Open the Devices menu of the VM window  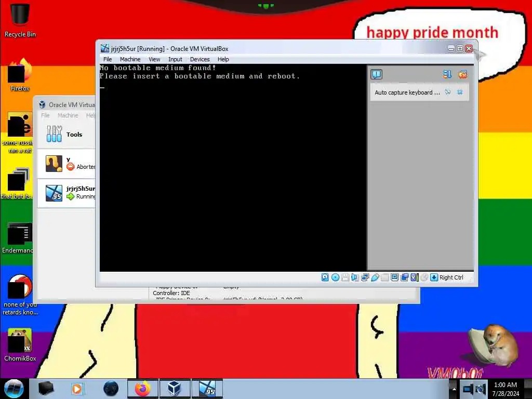click(200, 59)
